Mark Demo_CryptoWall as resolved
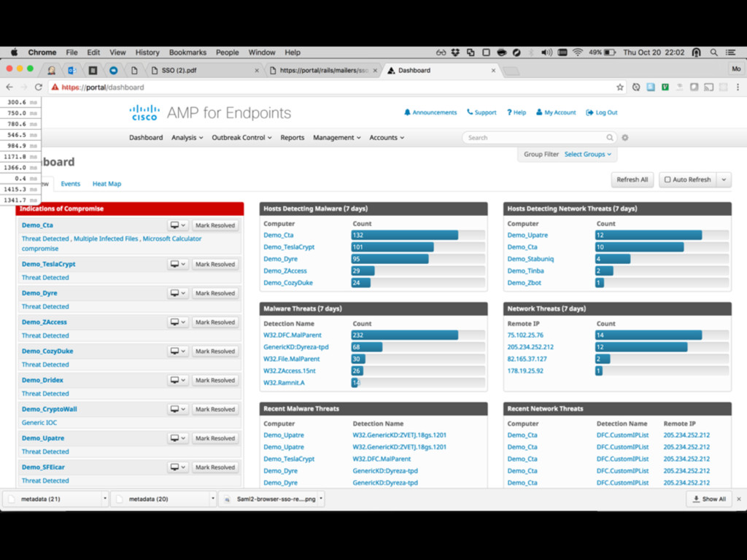 [215, 409]
